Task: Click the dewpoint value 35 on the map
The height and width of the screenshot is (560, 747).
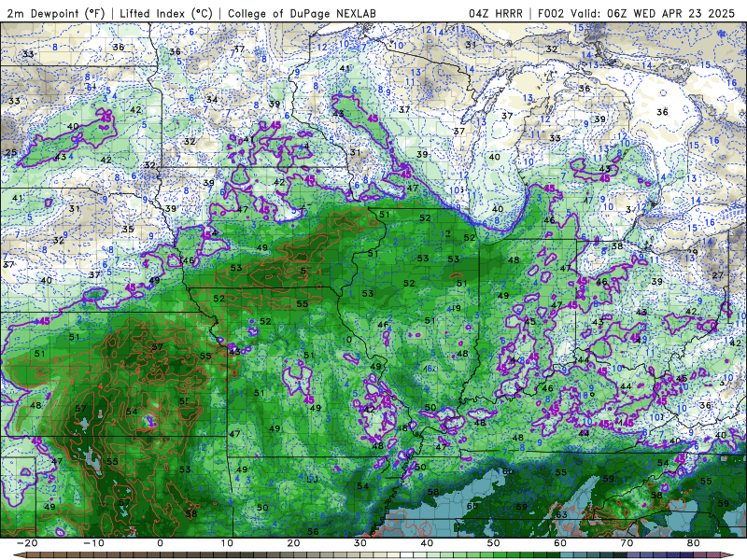Action: (128, 229)
